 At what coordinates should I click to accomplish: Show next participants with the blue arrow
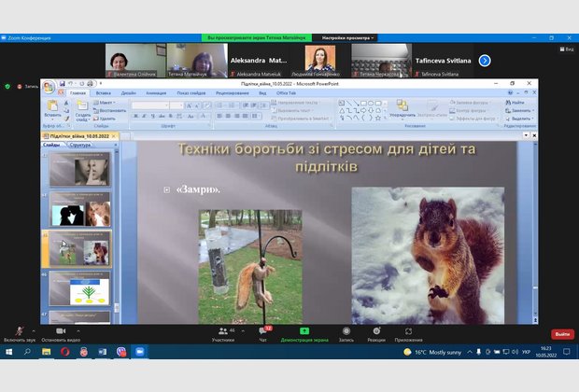(x=485, y=61)
